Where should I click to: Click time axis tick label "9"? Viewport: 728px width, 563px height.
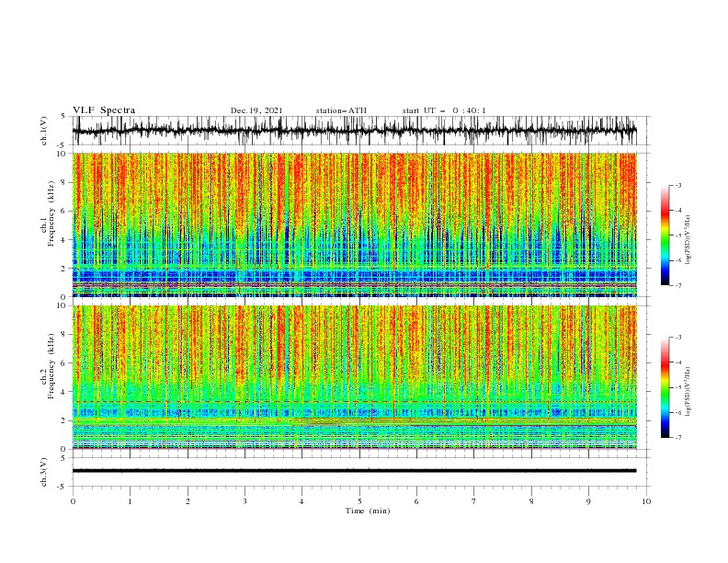[x=588, y=501]
